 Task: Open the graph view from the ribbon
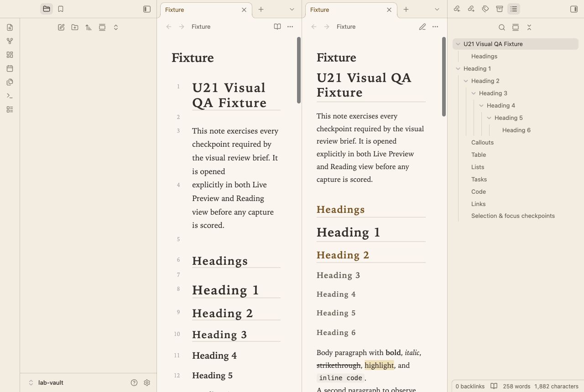click(x=10, y=41)
